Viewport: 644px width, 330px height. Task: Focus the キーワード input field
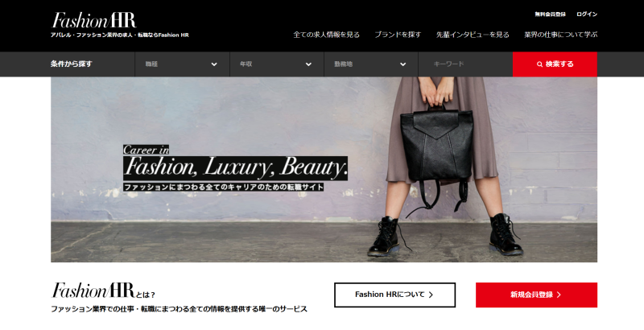[465, 64]
